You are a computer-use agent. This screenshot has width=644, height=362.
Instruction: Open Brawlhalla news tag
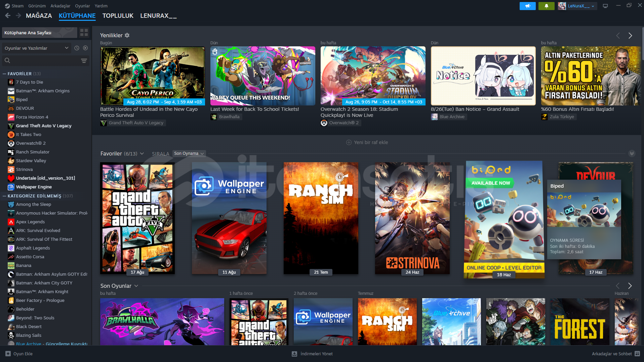(226, 117)
